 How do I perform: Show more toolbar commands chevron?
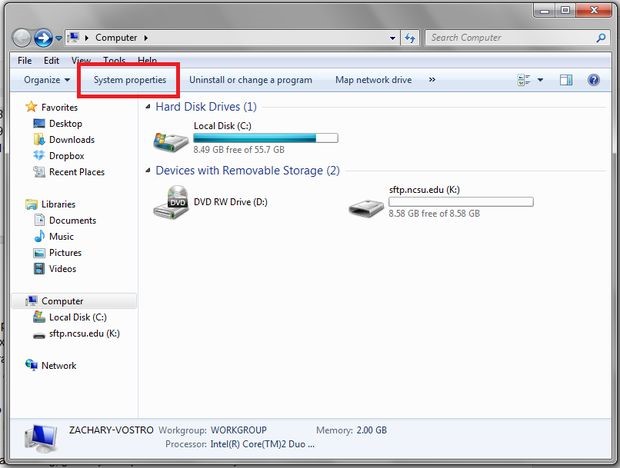pyautogui.click(x=432, y=80)
